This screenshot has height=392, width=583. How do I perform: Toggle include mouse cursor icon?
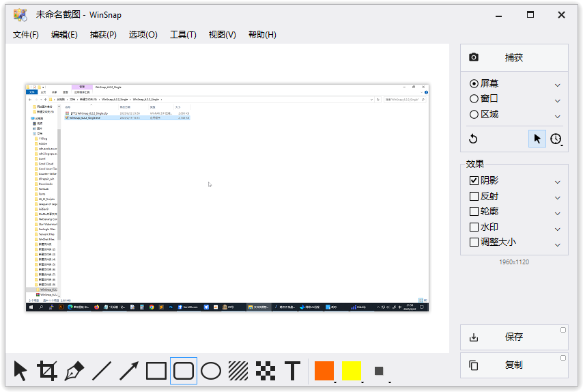(537, 139)
